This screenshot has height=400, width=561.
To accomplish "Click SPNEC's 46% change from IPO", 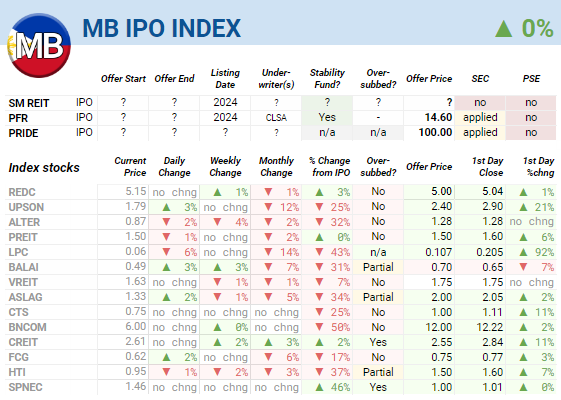I will [x=340, y=388].
